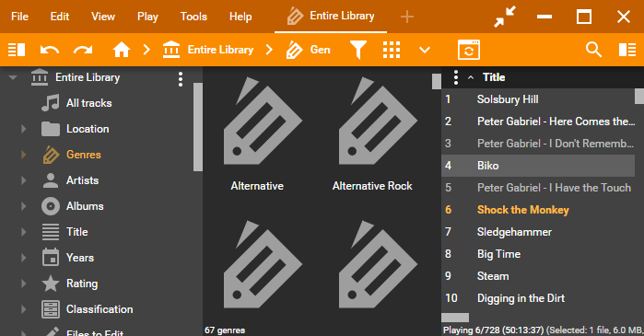The image size is (644, 336).
Task: Expand the Artists node
Action: point(23,180)
